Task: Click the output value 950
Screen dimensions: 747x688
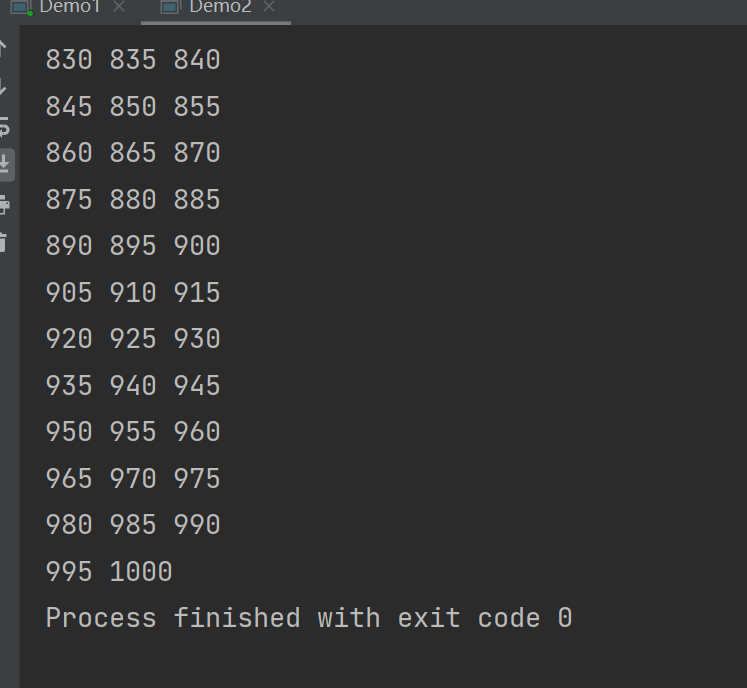Action: (69, 432)
